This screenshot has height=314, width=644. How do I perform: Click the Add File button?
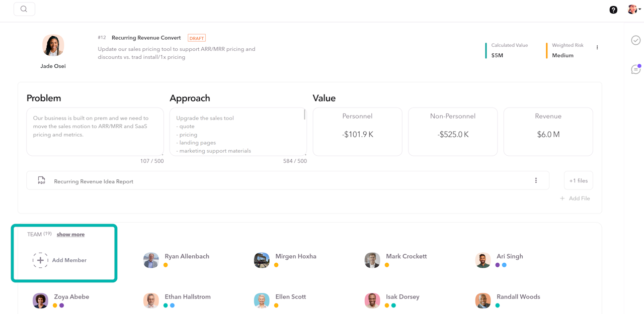pyautogui.click(x=575, y=198)
